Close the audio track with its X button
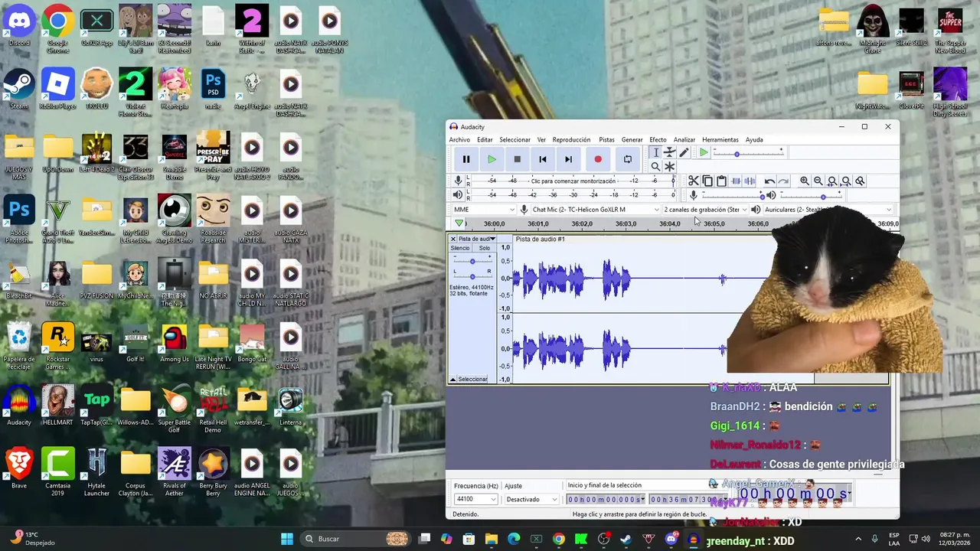This screenshot has width=980, height=551. [452, 240]
